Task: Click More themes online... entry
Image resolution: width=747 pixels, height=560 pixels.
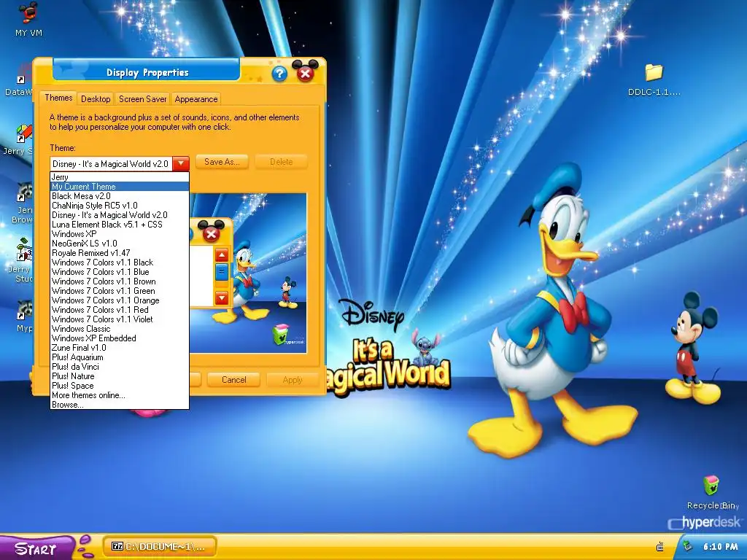Action: 120,395
